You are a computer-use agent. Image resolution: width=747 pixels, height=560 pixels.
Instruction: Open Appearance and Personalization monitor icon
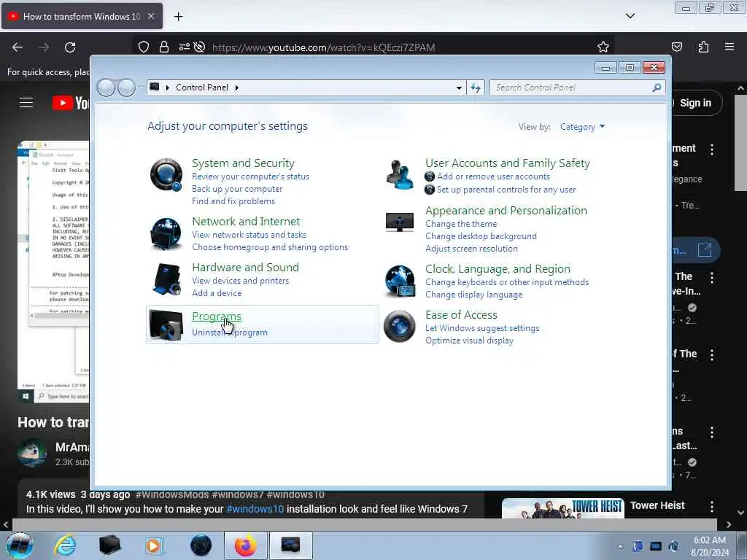pyautogui.click(x=399, y=222)
